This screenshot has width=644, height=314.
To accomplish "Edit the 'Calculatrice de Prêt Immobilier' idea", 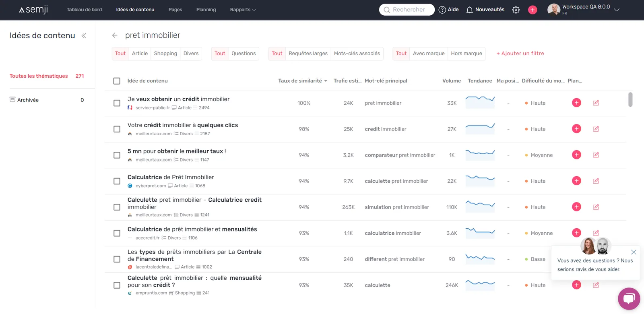I will point(596,181).
